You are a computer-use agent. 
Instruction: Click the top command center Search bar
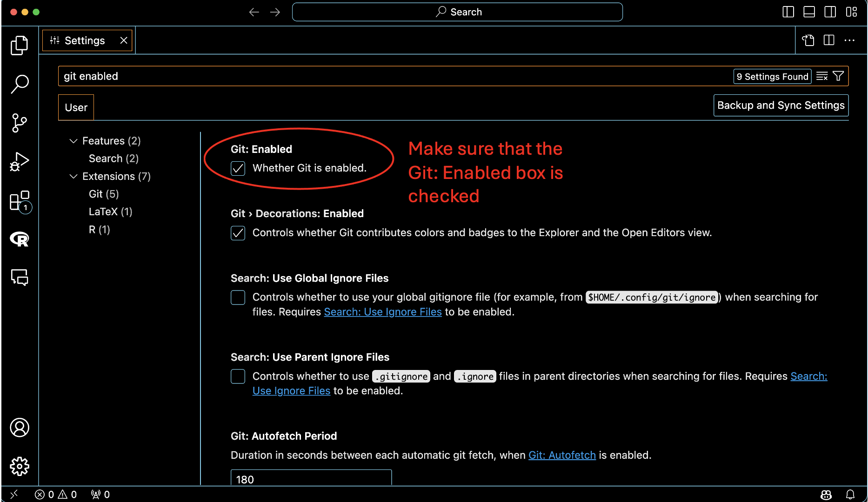[x=457, y=12]
